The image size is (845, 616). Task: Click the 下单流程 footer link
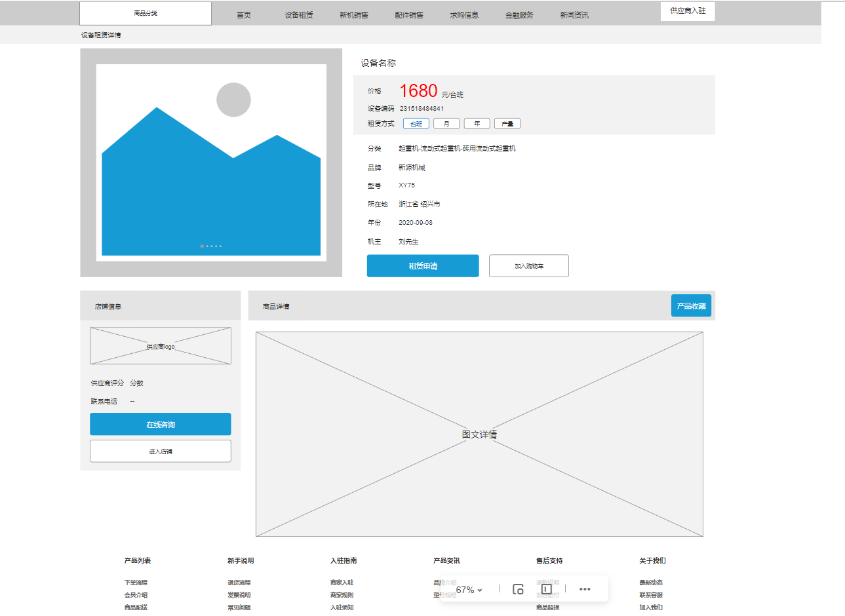coord(136,583)
